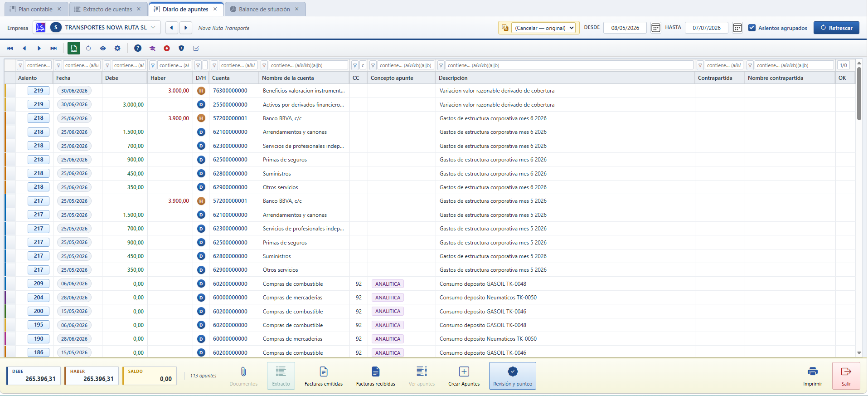Open Revisión y punteo

pos(513,376)
